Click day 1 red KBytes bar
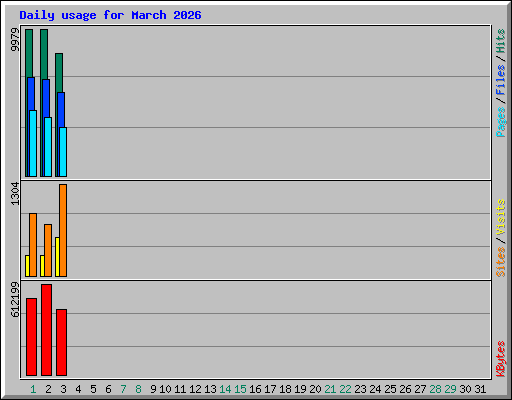Viewport: 512px width, 400px height. tap(31, 337)
